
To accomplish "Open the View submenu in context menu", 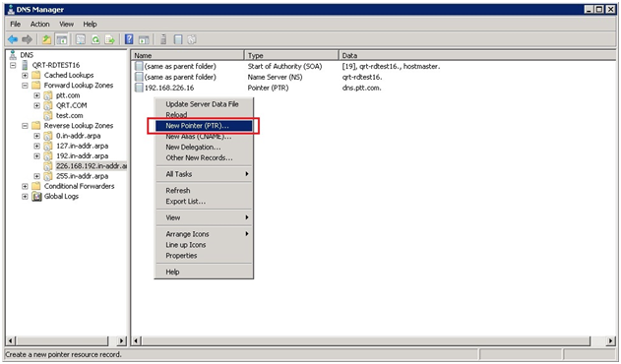I will pos(204,217).
